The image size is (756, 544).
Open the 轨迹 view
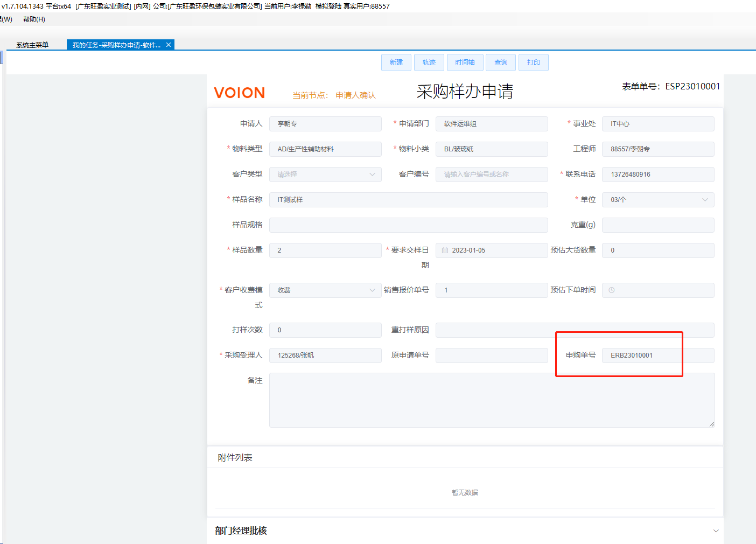click(x=429, y=62)
